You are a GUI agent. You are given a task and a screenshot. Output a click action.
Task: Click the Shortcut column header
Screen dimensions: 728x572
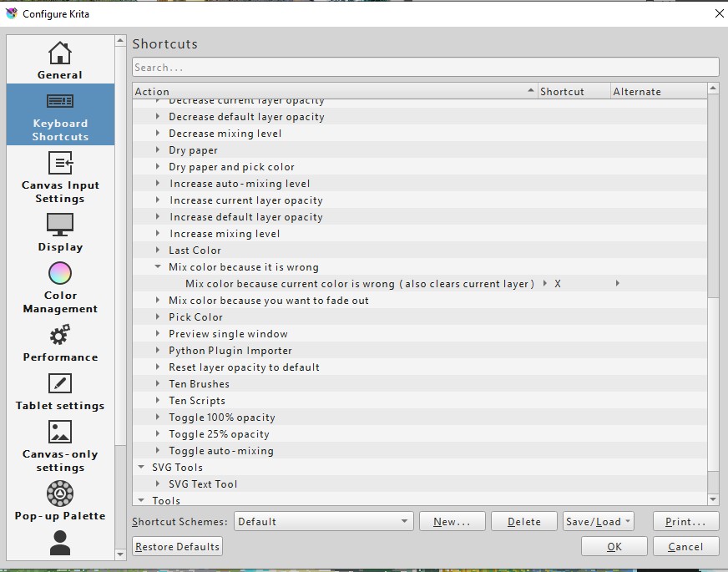click(x=574, y=92)
